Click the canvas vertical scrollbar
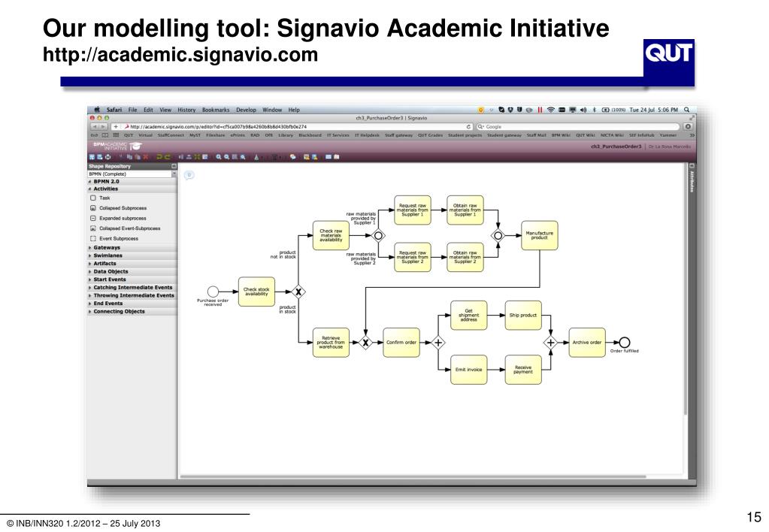Image resolution: width=769 pixels, height=532 pixels. click(x=686, y=289)
